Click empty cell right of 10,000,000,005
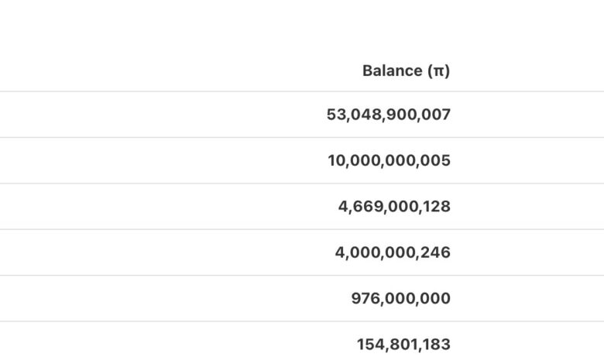The image size is (604, 364). 531,160
